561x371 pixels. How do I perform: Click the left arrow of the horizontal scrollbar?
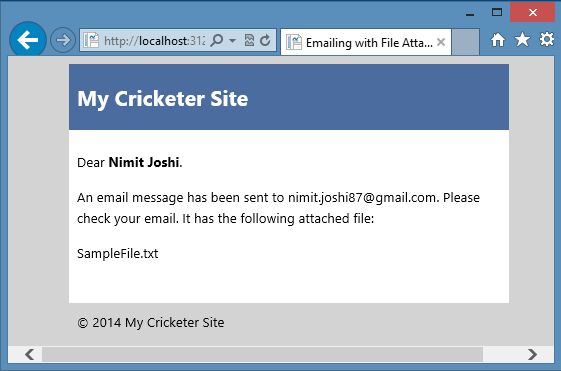(x=30, y=354)
